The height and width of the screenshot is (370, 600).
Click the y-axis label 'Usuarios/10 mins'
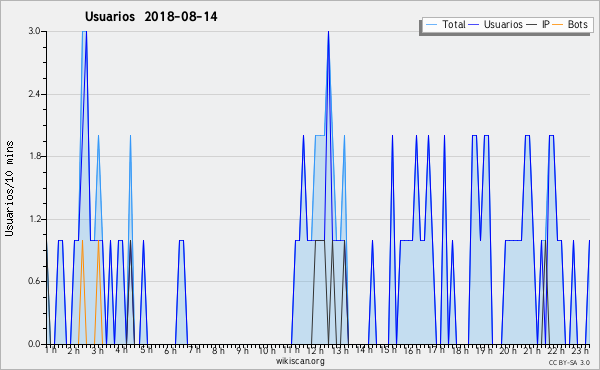[9, 188]
